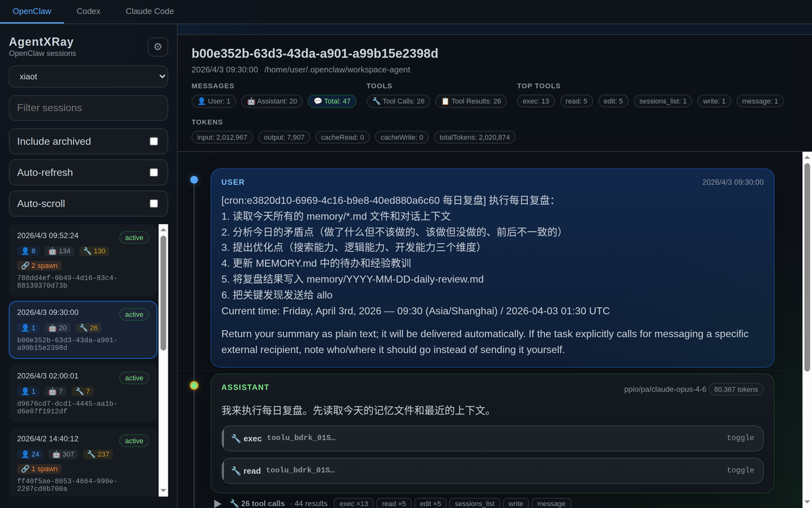812x508 pixels.
Task: Click the Tool Results: 26 chip
Action: coord(471,101)
